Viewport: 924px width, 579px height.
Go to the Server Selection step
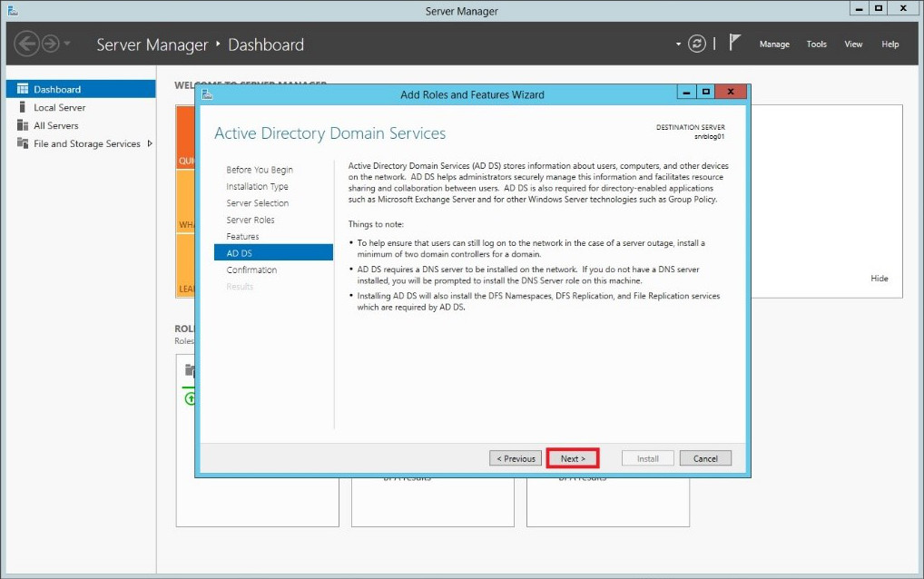(258, 203)
